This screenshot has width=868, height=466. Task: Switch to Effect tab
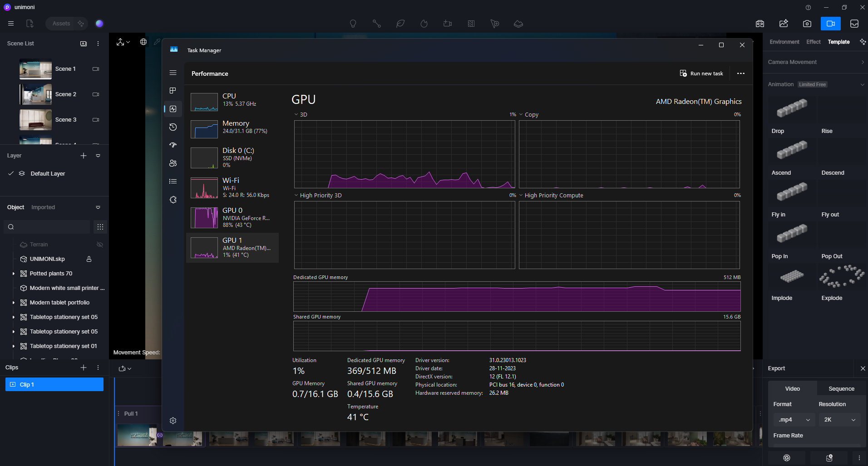(813, 42)
